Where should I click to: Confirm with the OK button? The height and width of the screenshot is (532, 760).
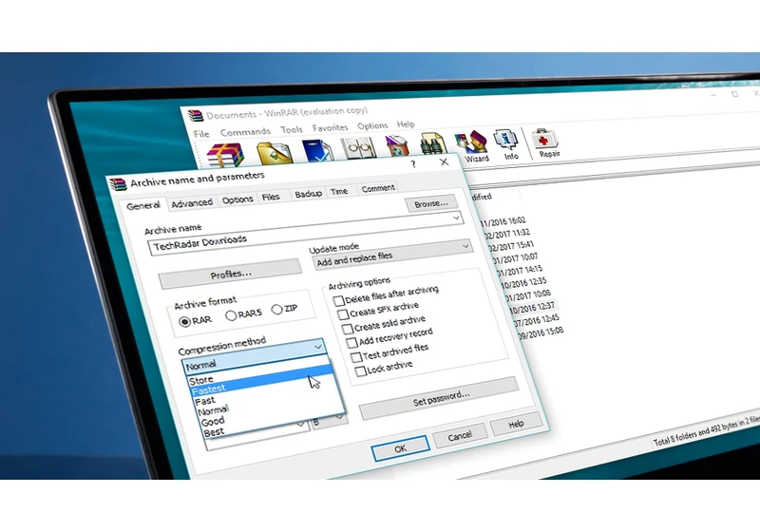pos(400,448)
